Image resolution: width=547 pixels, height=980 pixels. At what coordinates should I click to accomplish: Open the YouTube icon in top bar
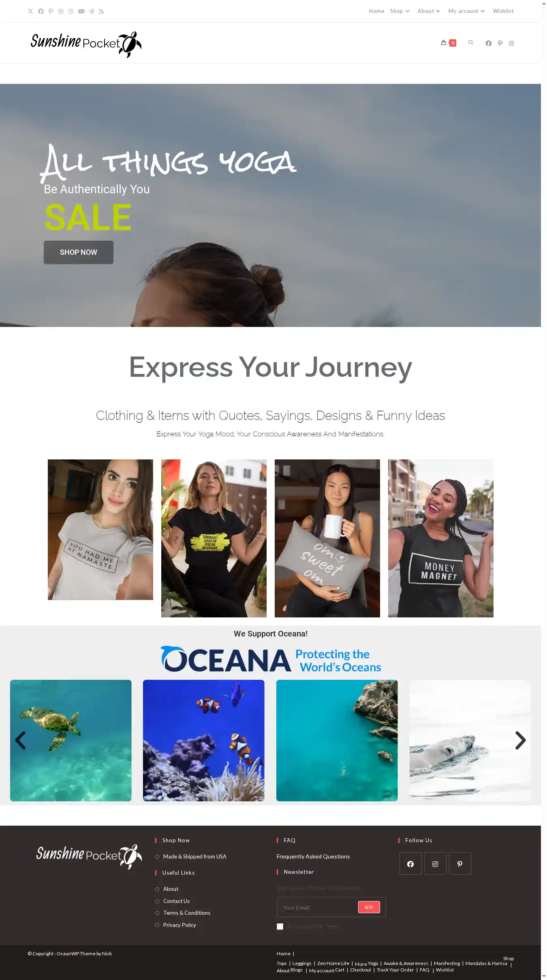tap(81, 11)
